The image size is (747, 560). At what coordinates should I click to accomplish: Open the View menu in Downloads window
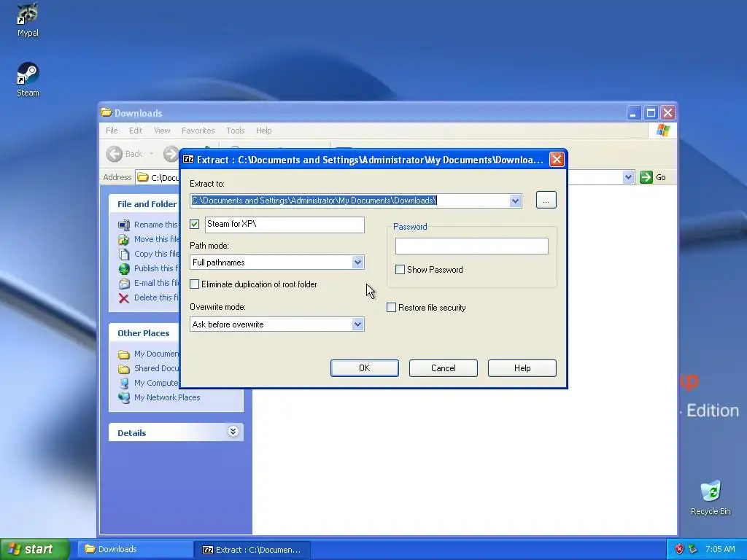[162, 131]
